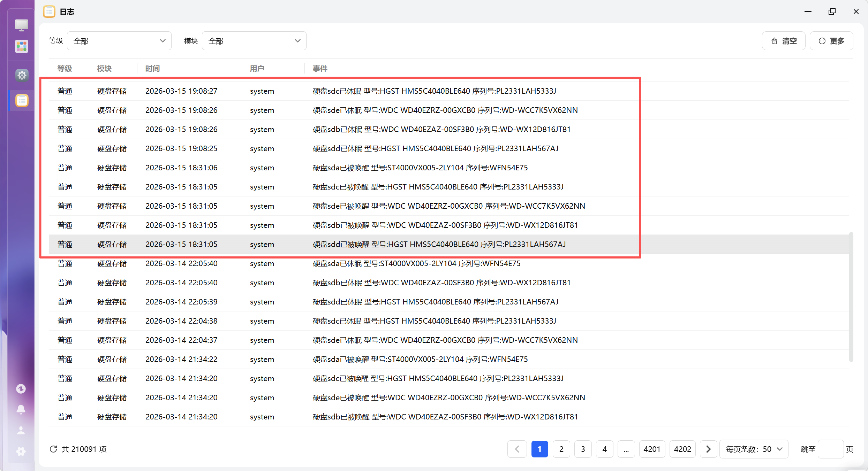Click the user profile icon in sidebar
The height and width of the screenshot is (471, 868).
pyautogui.click(x=21, y=431)
